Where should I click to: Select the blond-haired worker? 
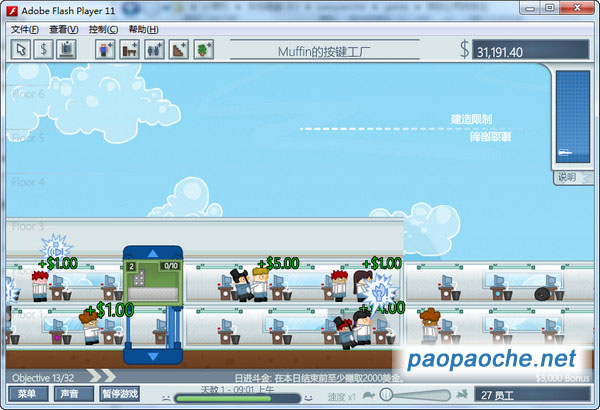coord(259,284)
